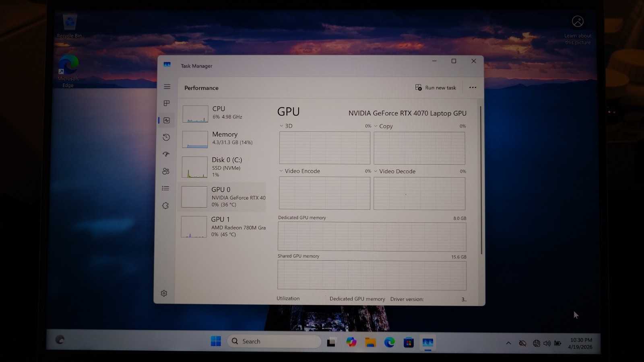Click the cloud sync tray icon

(522, 343)
